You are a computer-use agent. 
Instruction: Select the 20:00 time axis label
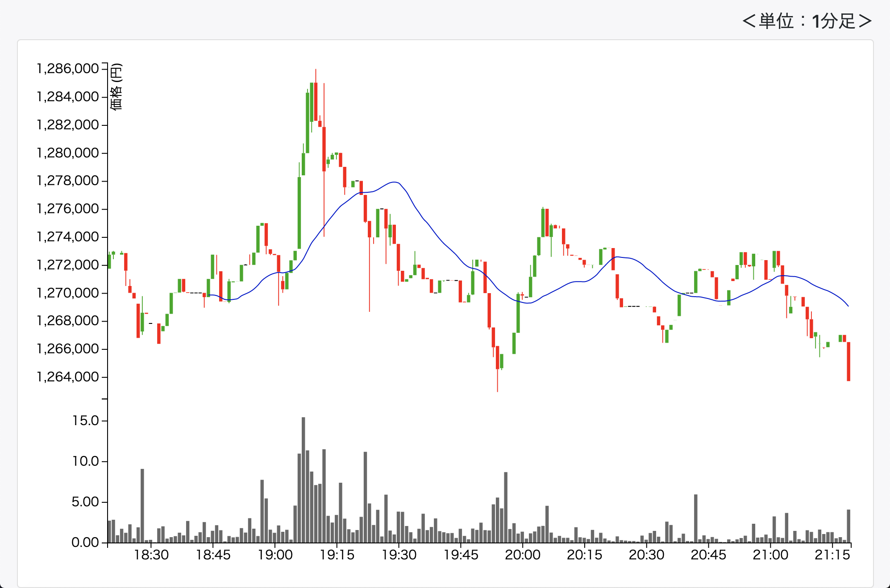click(523, 555)
